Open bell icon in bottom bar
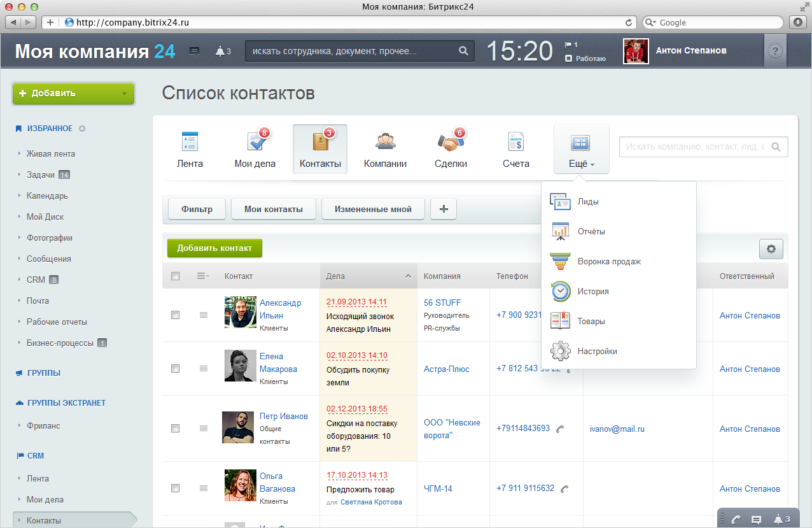812x528 pixels. pos(777,520)
